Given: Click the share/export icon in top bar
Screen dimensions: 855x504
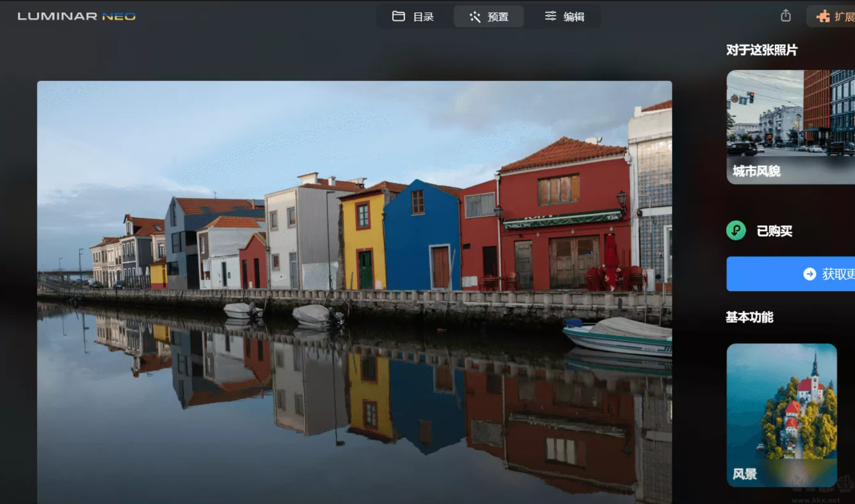Looking at the screenshot, I should 785,16.
